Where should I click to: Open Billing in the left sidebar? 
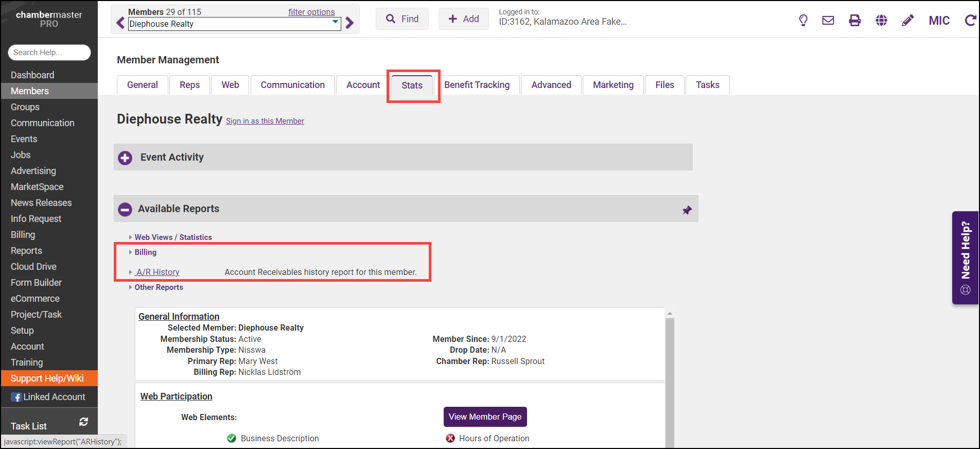[x=23, y=235]
